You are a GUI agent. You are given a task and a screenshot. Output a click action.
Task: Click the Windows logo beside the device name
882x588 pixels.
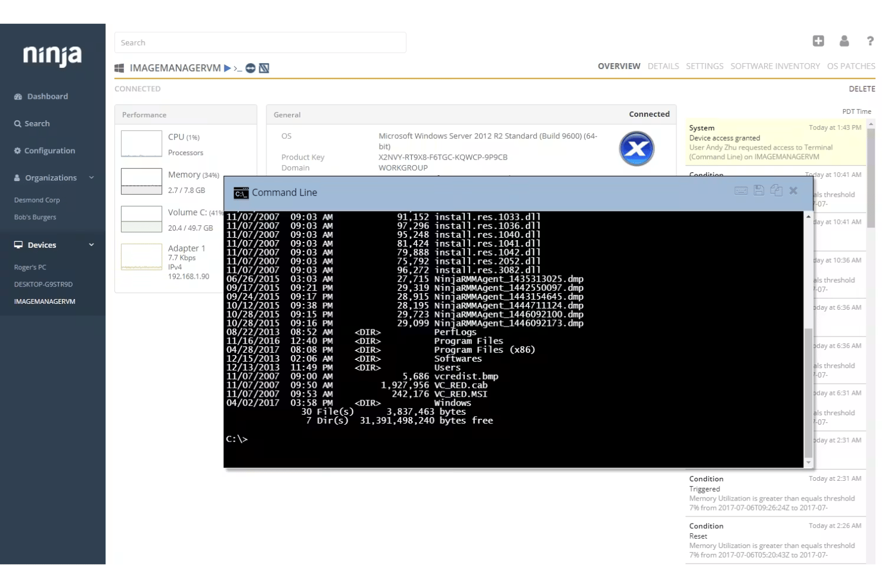(x=119, y=69)
